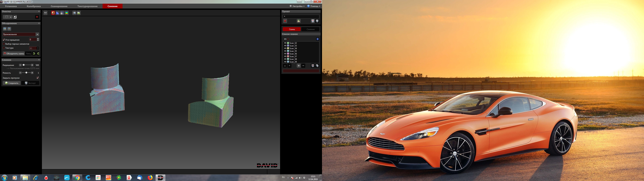Collapse the Объединение panel header arrow

(39, 23)
